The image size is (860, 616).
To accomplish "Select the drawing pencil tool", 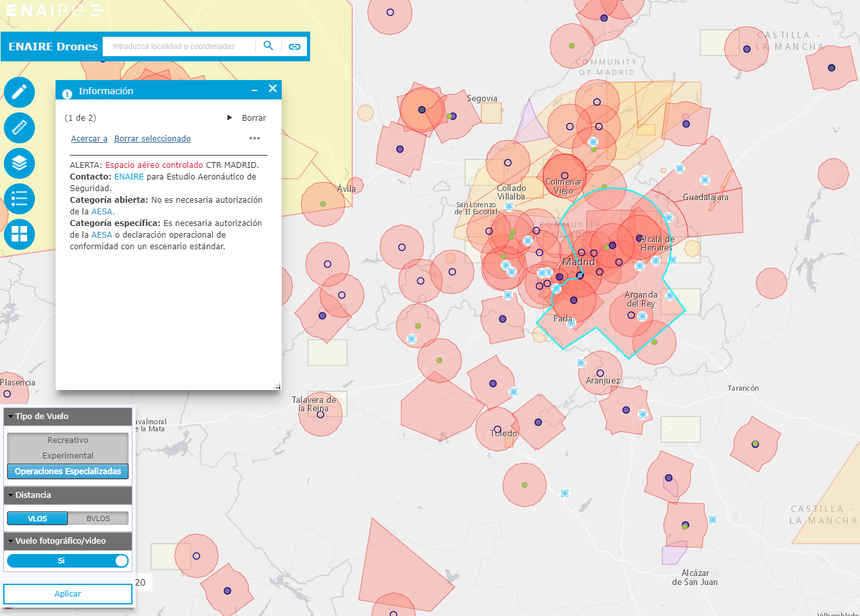I will tap(19, 92).
